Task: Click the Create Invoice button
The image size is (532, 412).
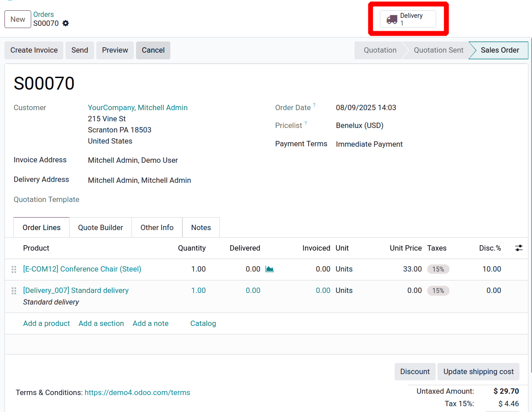Action: [x=33, y=50]
